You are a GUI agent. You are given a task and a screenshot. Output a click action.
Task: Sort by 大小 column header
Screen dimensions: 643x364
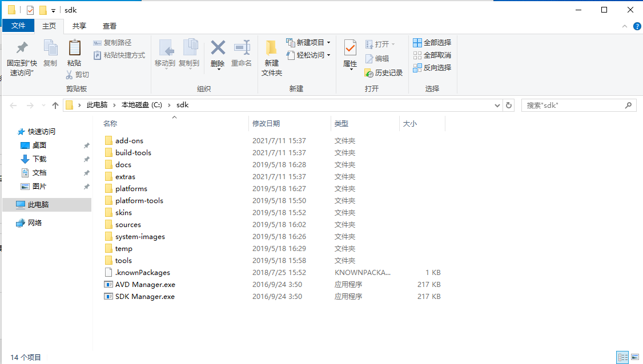(x=410, y=123)
